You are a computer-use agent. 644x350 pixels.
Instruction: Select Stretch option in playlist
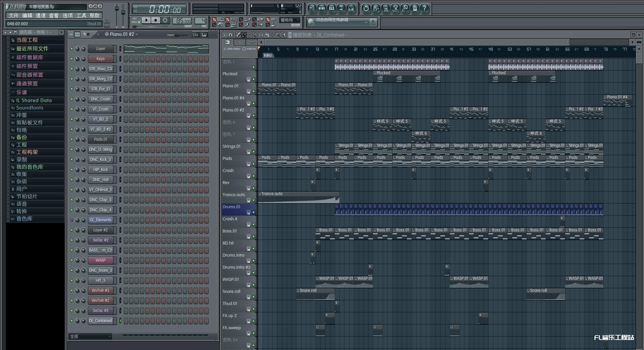249,49
